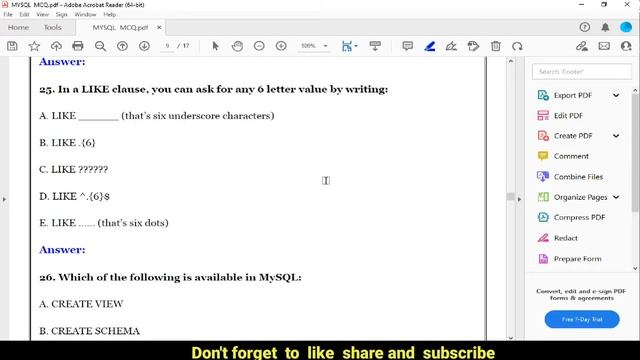Open the fit page options icon
Image resolution: width=640 pixels, height=360 pixels.
[349, 46]
